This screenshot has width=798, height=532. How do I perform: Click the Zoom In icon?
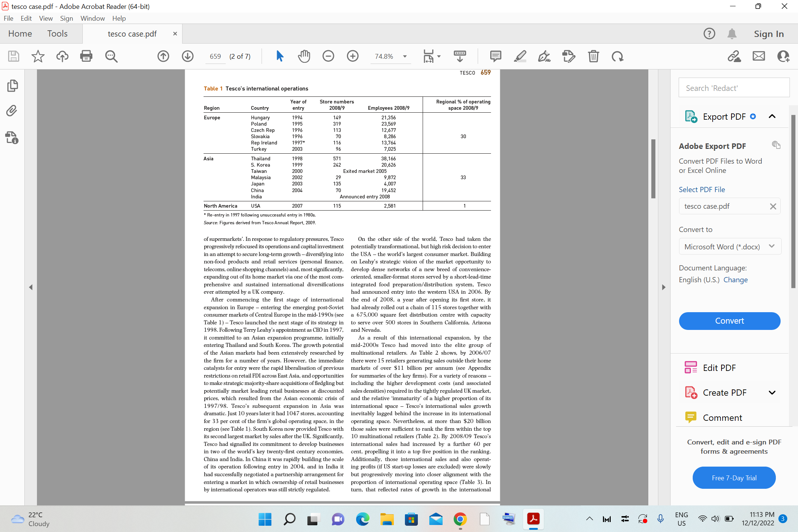[x=352, y=56]
